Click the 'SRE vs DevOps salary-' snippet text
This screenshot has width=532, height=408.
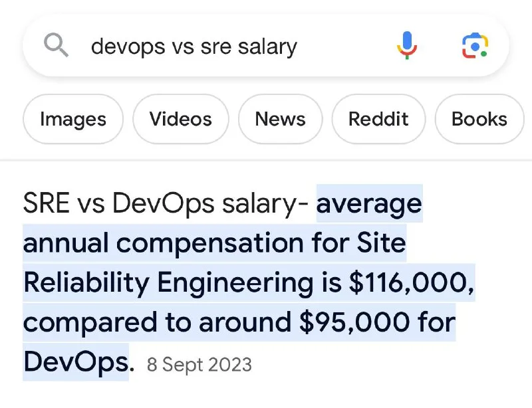[166, 203]
